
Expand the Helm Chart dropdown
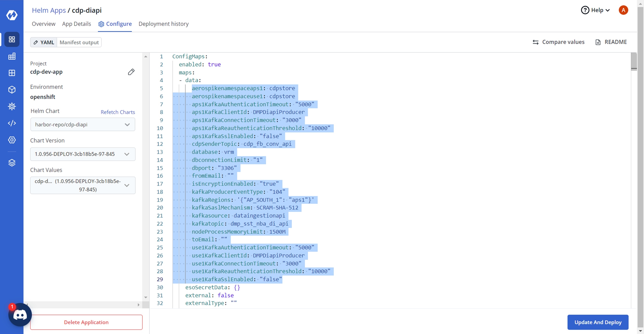click(x=82, y=124)
